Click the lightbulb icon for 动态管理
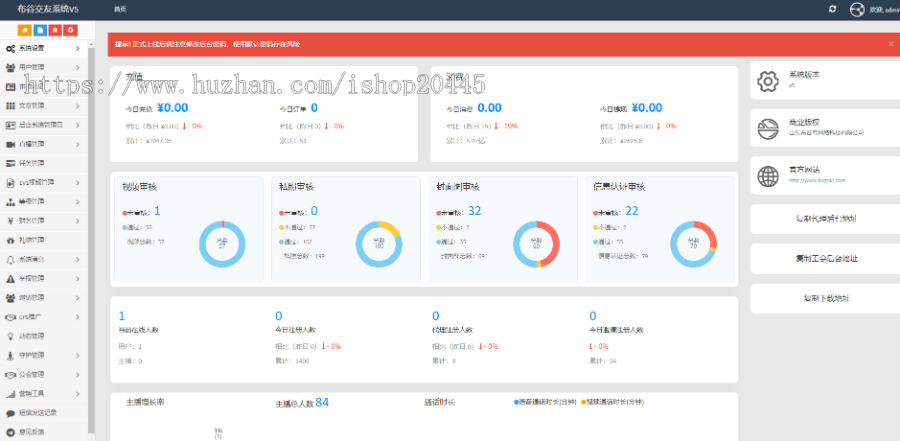This screenshot has width=900, height=441. [10, 336]
